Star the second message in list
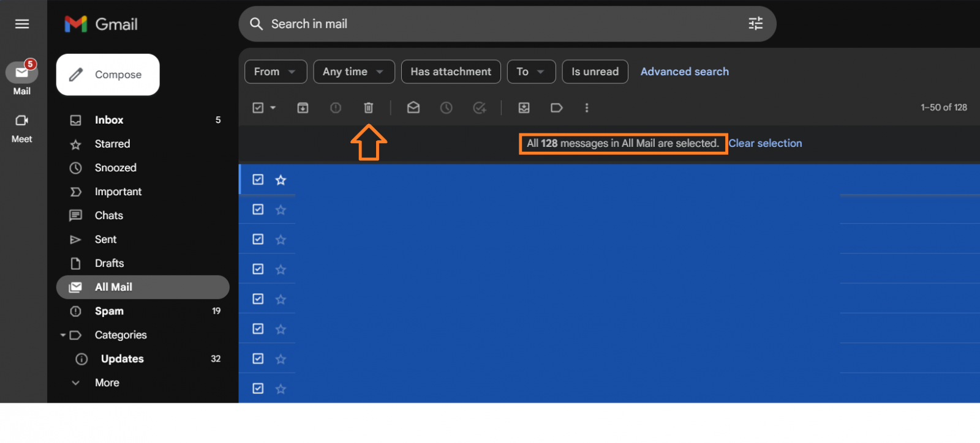The height and width of the screenshot is (443, 980). (x=281, y=210)
